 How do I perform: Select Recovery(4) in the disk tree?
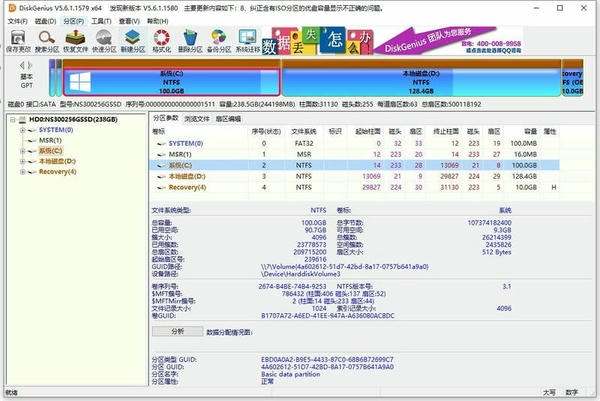click(57, 172)
